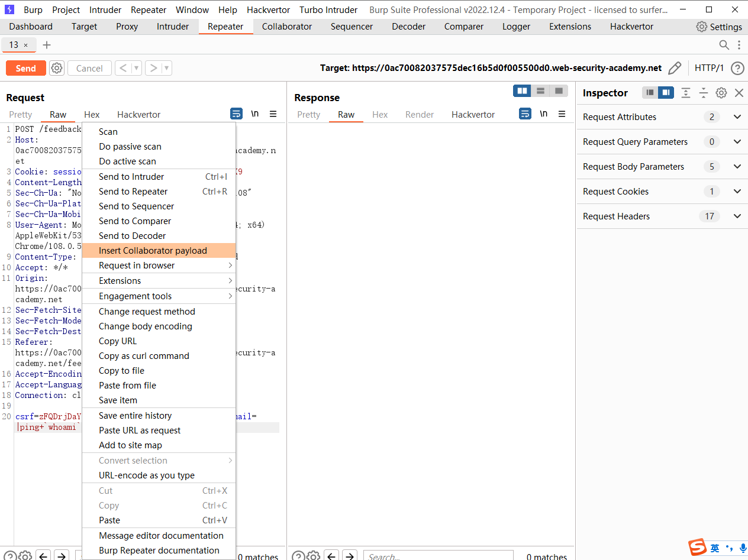Open Response hamburger options menu
The width and height of the screenshot is (748, 560).
coord(562,114)
